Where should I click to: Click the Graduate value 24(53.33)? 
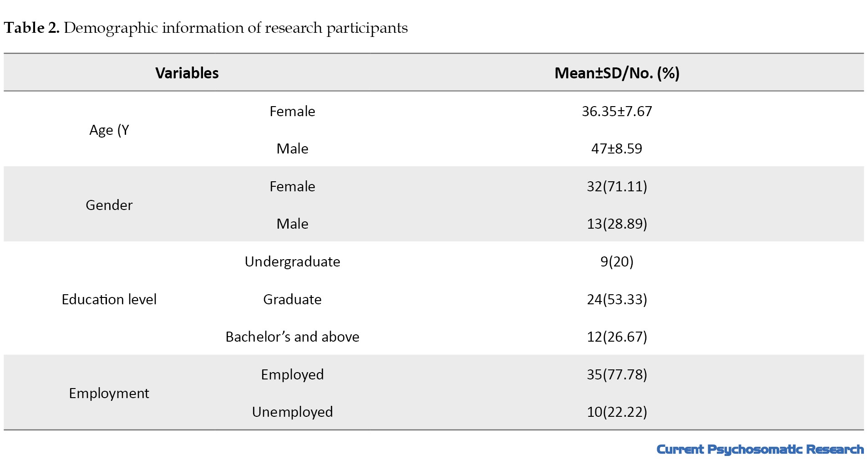coord(617,299)
